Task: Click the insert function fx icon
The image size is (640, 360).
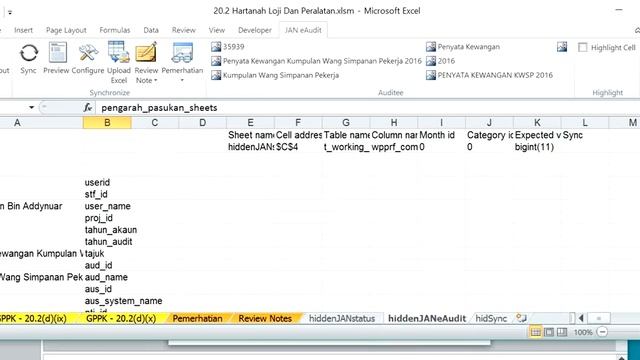Action: coord(88,108)
